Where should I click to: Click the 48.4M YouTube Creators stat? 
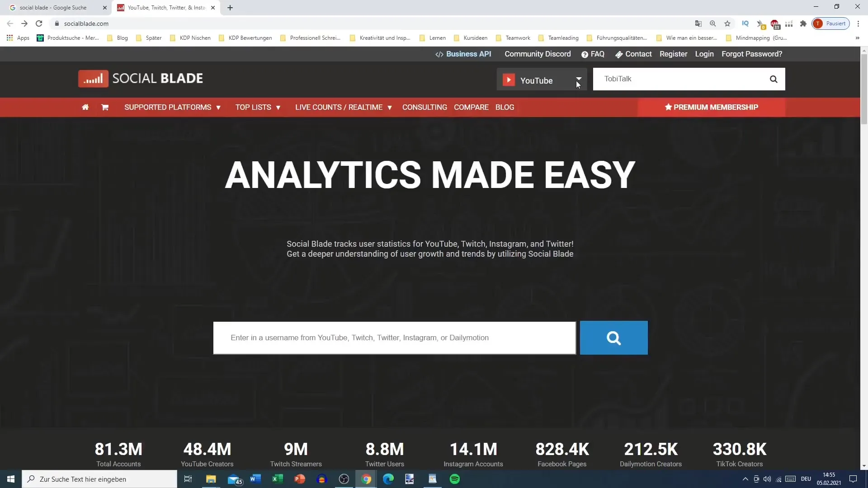(x=207, y=454)
